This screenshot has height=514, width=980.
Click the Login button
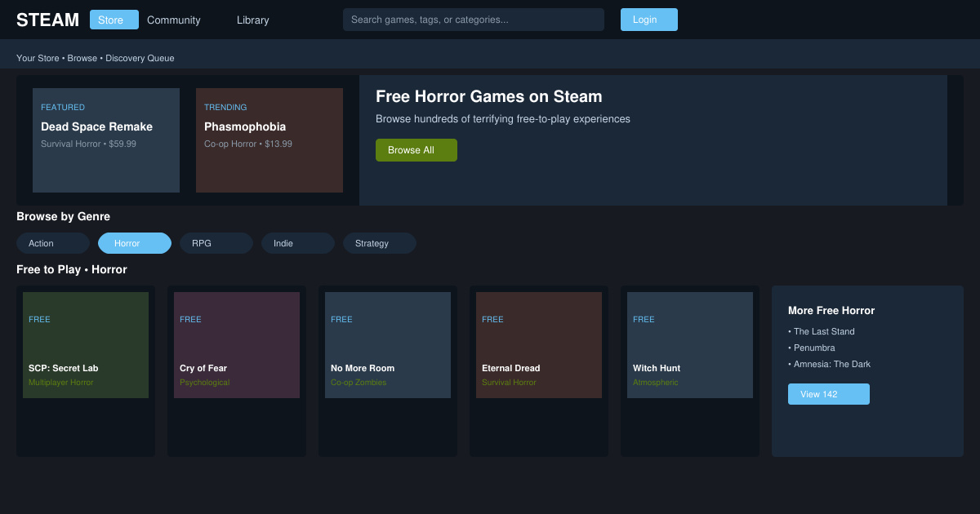tap(649, 20)
